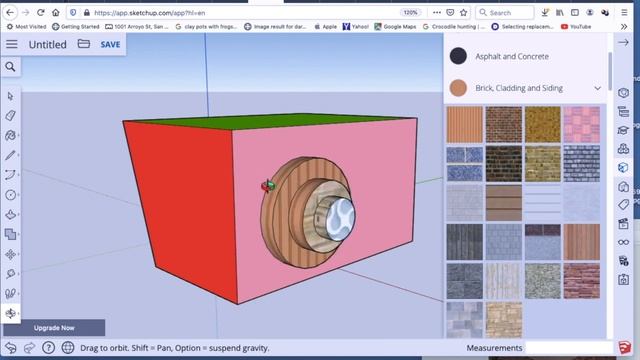Click the browser Search box
640x360 pixels.
click(x=505, y=13)
